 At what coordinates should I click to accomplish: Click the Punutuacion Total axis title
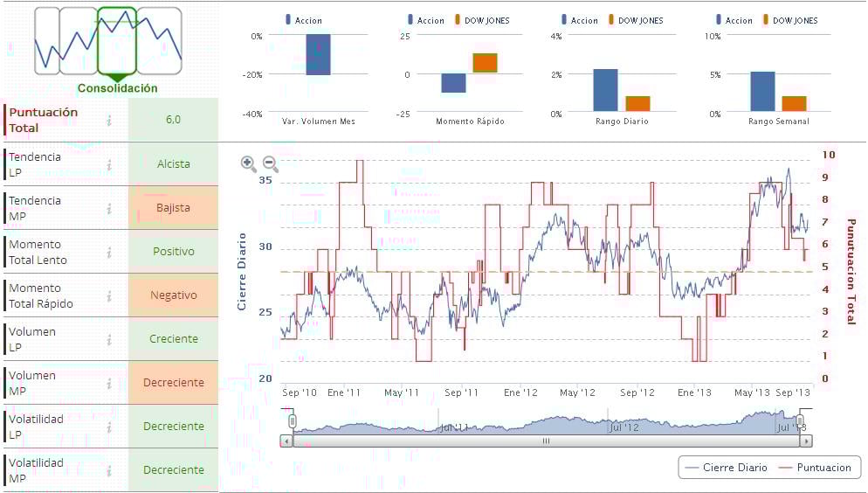851,272
